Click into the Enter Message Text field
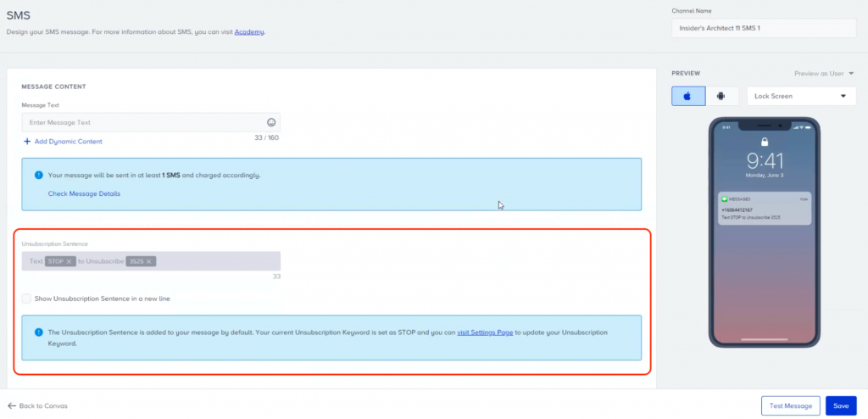This screenshot has height=419, width=868. coord(144,122)
